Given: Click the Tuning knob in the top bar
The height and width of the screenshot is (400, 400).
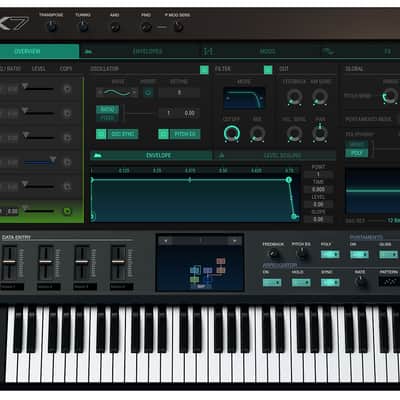Looking at the screenshot, I should (x=83, y=26).
